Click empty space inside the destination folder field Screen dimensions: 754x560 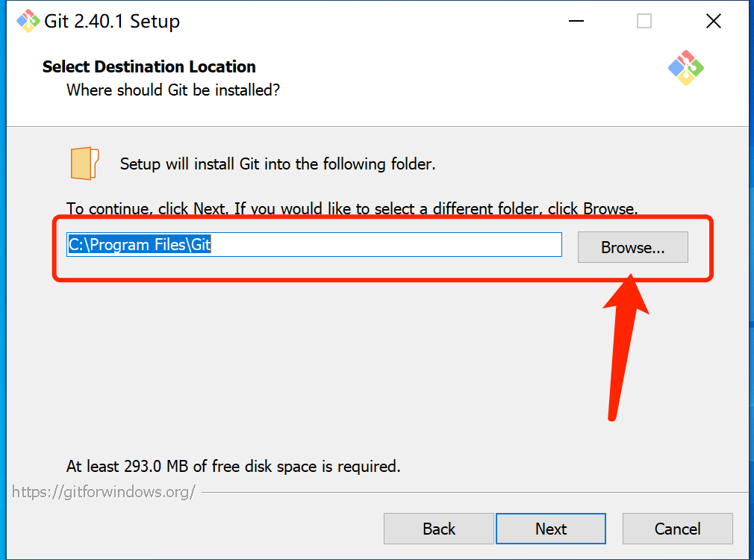click(384, 244)
